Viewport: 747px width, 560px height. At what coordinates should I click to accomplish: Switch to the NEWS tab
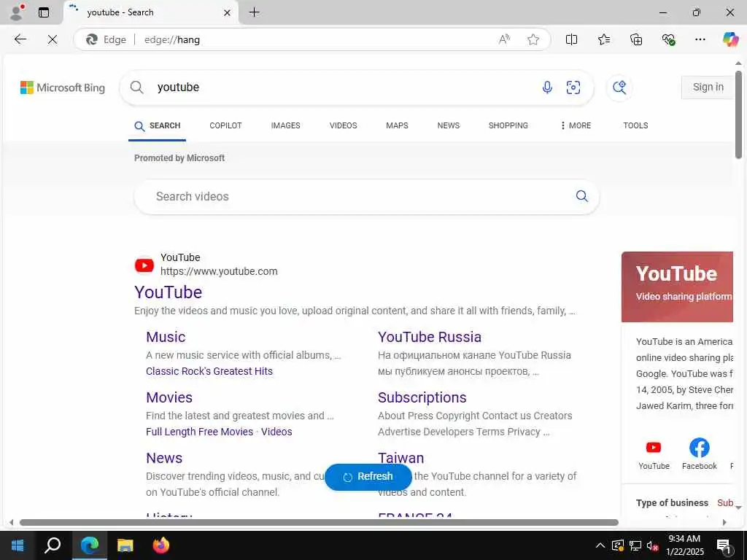pos(449,125)
